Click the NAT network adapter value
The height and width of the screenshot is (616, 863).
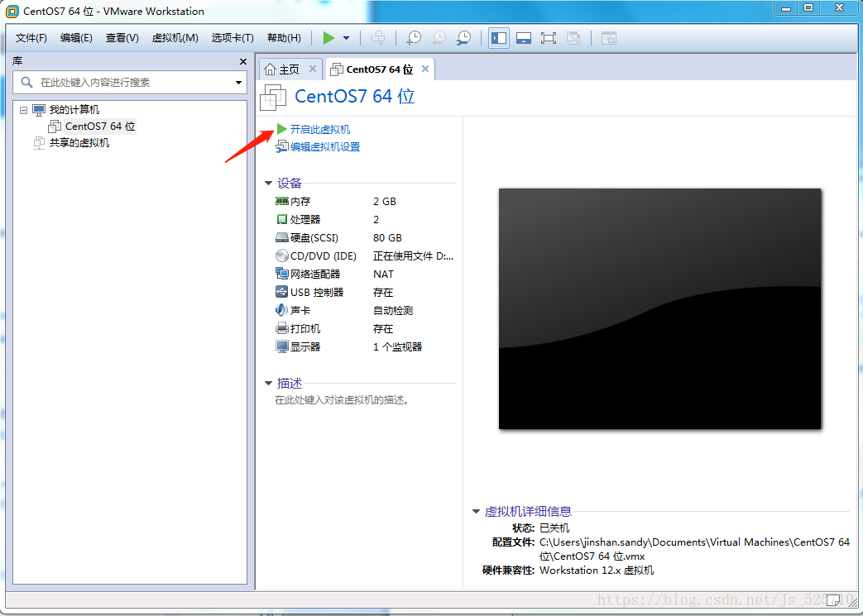[x=383, y=274]
